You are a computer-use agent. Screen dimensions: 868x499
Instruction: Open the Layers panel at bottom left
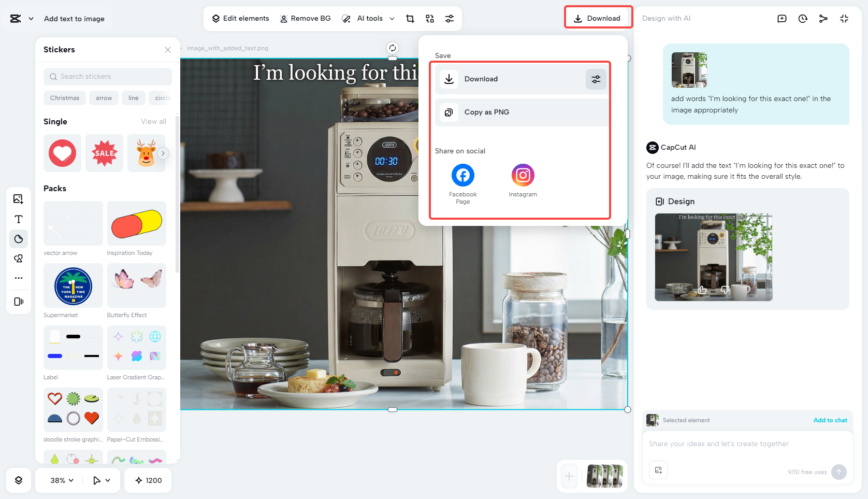click(x=19, y=480)
